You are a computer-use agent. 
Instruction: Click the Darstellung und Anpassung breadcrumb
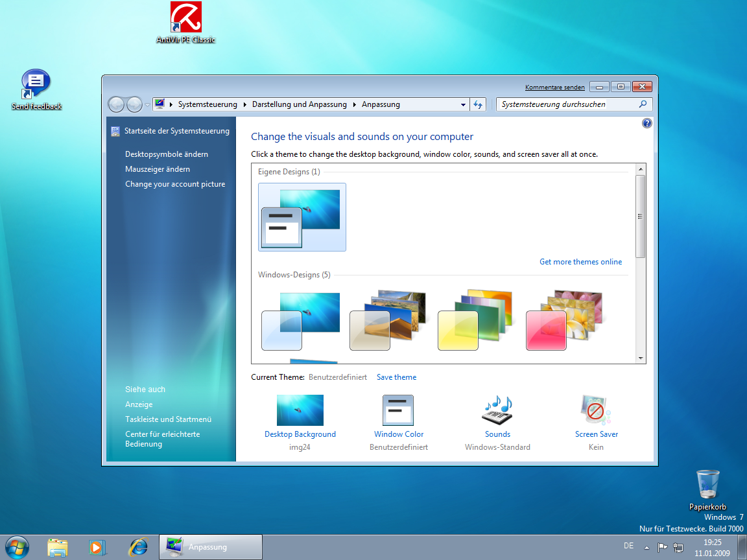click(x=299, y=104)
